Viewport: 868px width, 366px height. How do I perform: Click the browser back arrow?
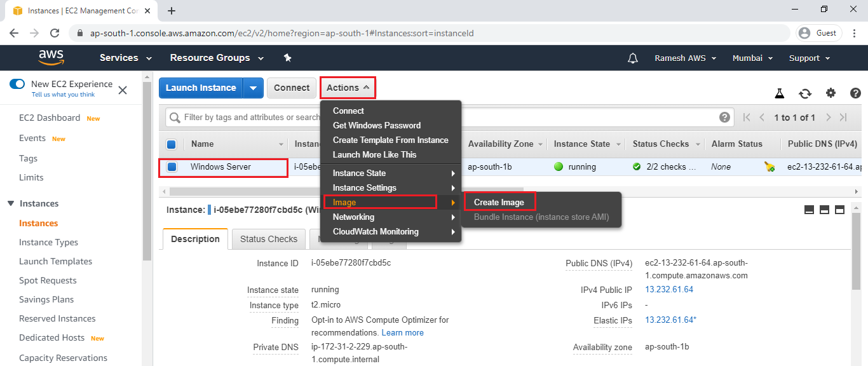point(14,33)
